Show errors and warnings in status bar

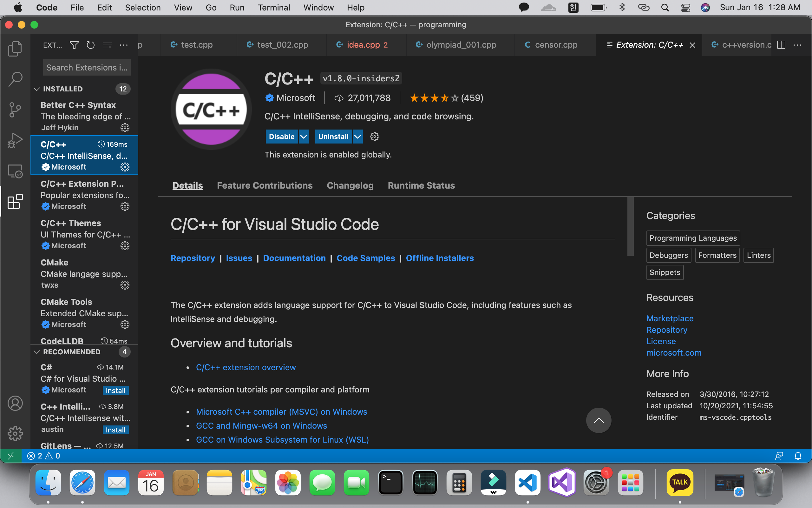point(44,456)
